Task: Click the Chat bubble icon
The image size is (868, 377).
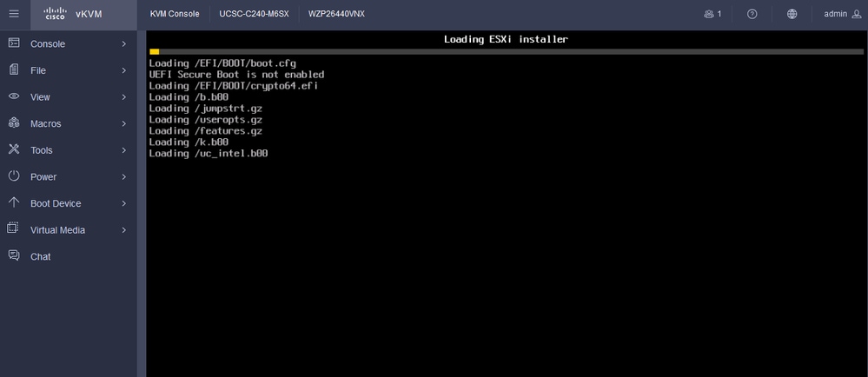Action: click(x=14, y=255)
